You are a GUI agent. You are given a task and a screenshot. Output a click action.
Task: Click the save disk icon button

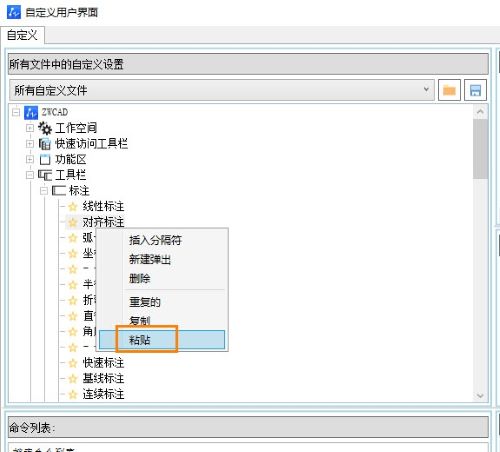point(475,90)
